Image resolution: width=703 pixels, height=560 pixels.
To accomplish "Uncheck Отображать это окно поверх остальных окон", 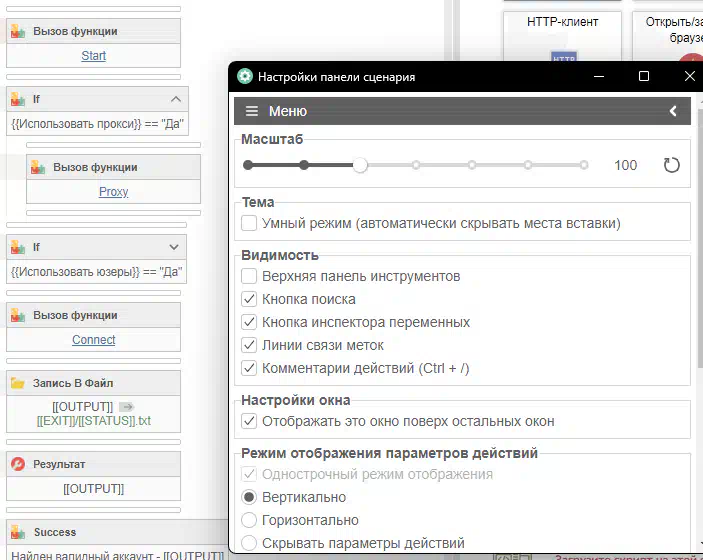I will click(x=249, y=421).
